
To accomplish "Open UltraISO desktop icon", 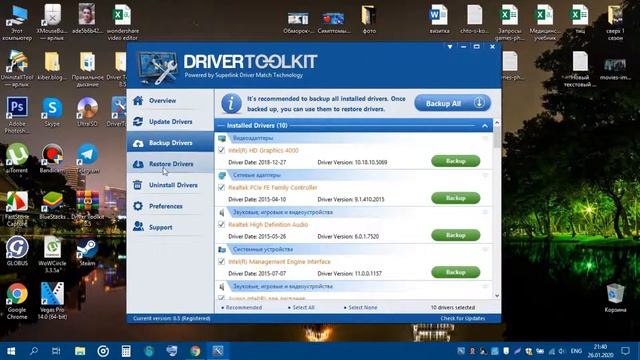I will pyautogui.click(x=87, y=111).
